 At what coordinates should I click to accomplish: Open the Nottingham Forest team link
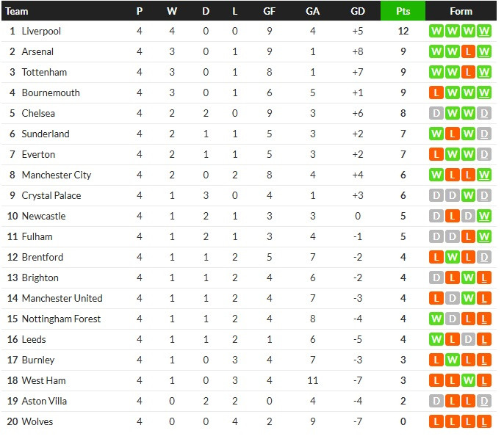point(61,319)
